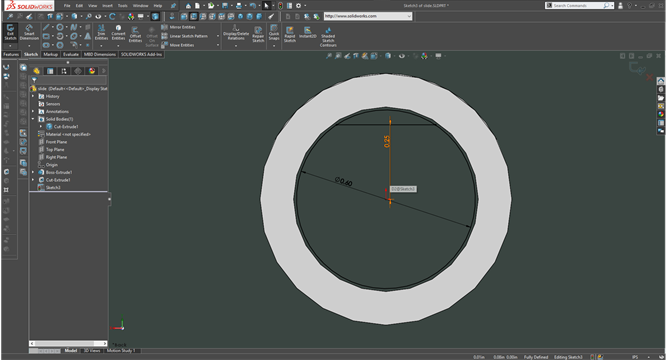The height and width of the screenshot is (360, 666).
Task: Select the Smart Dimension tool
Action: (29, 33)
